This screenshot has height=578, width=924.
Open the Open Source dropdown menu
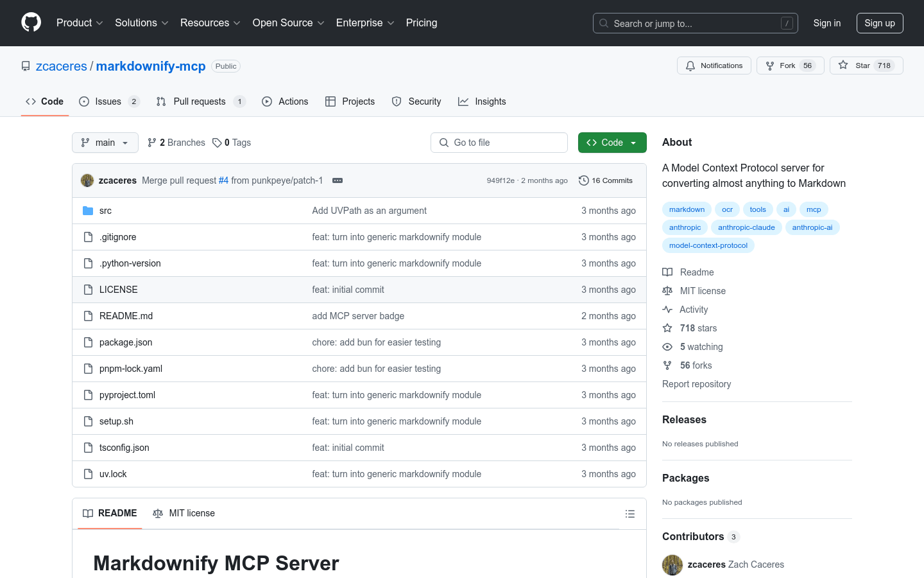pyautogui.click(x=289, y=23)
